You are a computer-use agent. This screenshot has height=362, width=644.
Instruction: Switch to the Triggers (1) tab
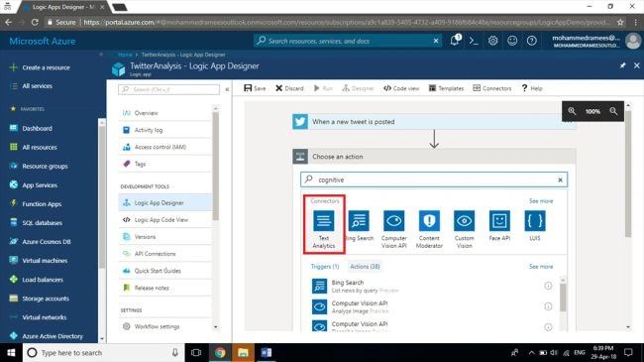click(325, 267)
